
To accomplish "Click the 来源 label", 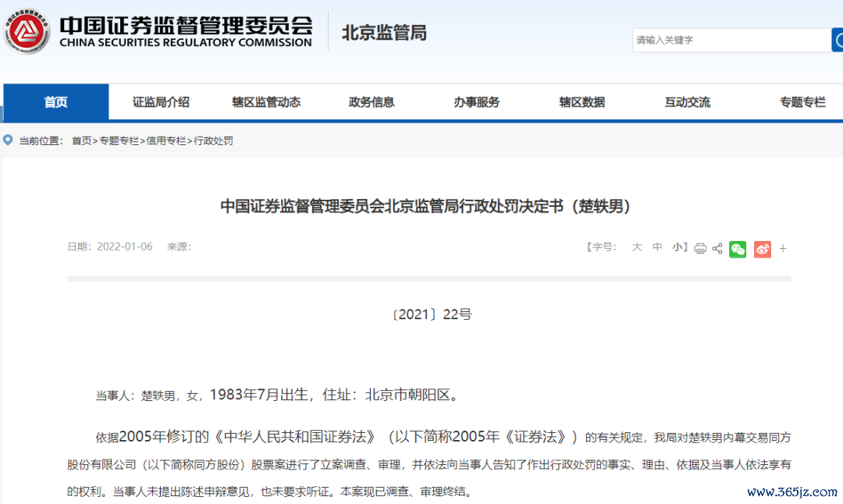I will tap(179, 247).
